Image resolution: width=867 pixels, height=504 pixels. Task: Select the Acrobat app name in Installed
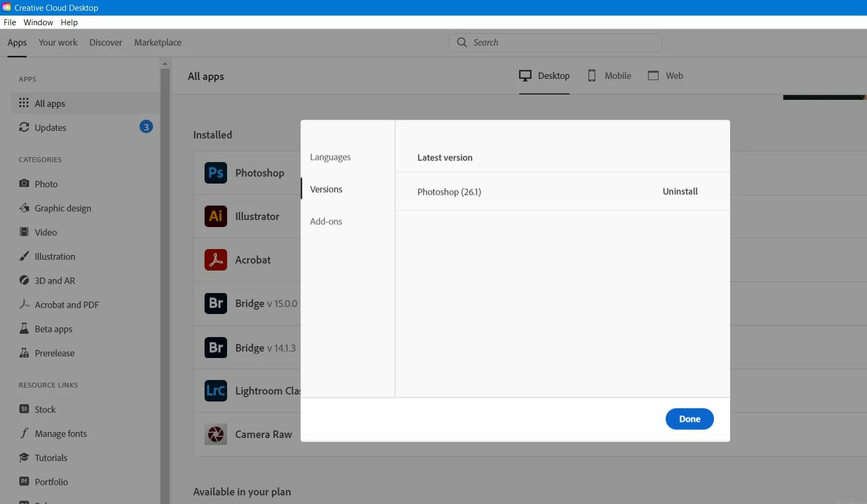click(253, 260)
